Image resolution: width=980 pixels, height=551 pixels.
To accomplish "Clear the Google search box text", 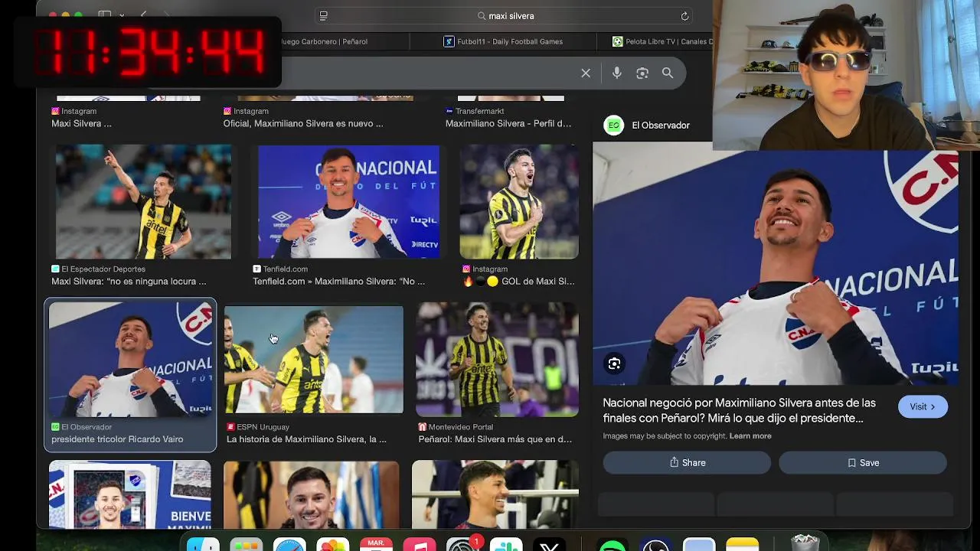I will tap(586, 73).
